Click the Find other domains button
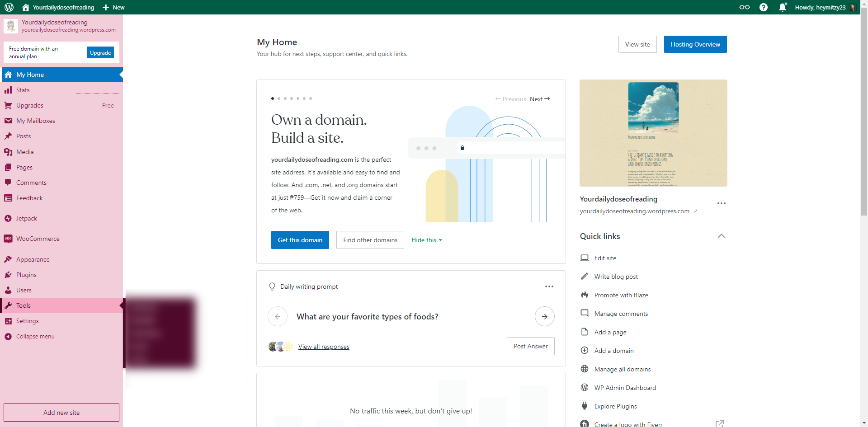868x427 pixels. tap(370, 240)
